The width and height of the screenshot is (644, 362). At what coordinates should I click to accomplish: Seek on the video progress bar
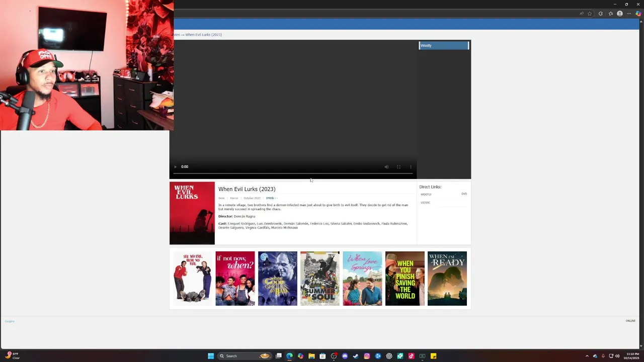293,174
